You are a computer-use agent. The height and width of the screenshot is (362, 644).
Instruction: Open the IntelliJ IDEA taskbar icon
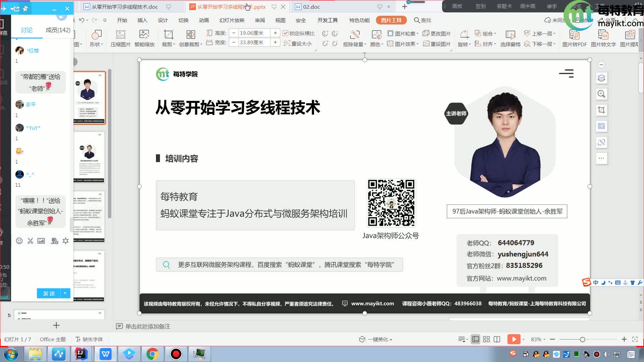coord(80,354)
